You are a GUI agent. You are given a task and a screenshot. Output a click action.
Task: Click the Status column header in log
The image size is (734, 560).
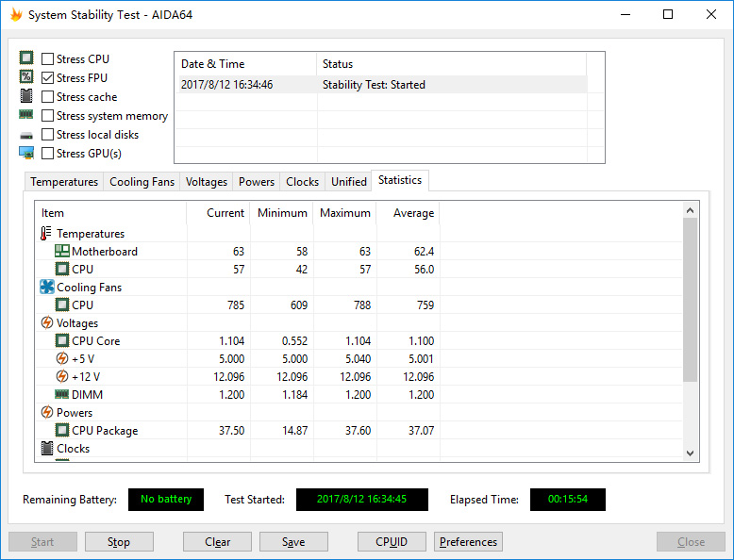click(451, 64)
